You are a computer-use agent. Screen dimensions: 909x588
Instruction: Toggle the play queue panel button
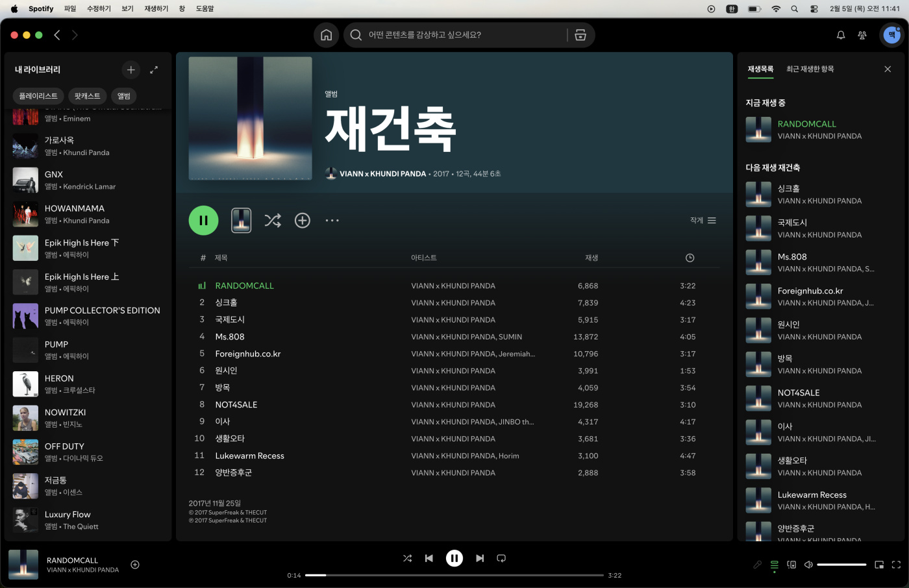pyautogui.click(x=775, y=565)
